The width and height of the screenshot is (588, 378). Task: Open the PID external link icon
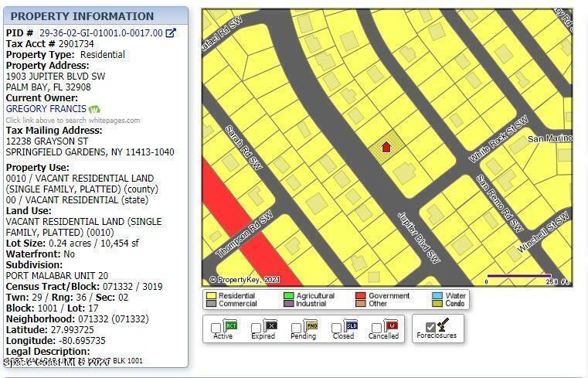coord(172,32)
